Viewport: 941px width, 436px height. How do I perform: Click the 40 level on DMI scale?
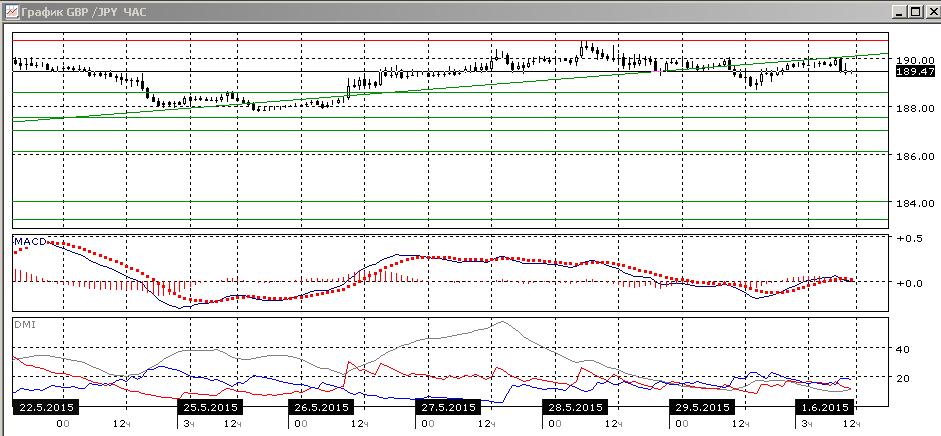(x=902, y=349)
